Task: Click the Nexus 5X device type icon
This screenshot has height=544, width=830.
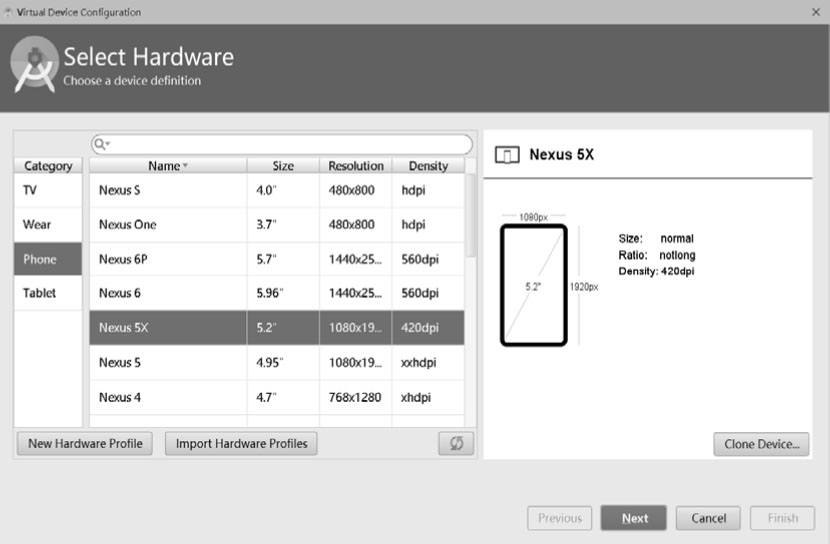Action: (507, 155)
